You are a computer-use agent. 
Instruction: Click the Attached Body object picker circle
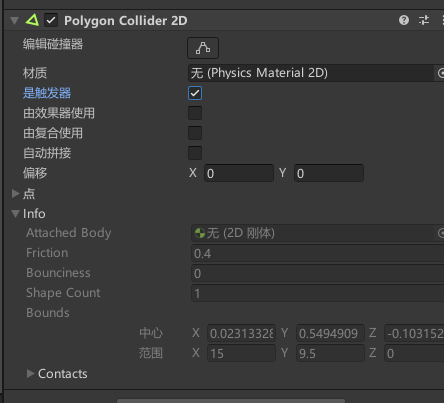tap(441, 233)
